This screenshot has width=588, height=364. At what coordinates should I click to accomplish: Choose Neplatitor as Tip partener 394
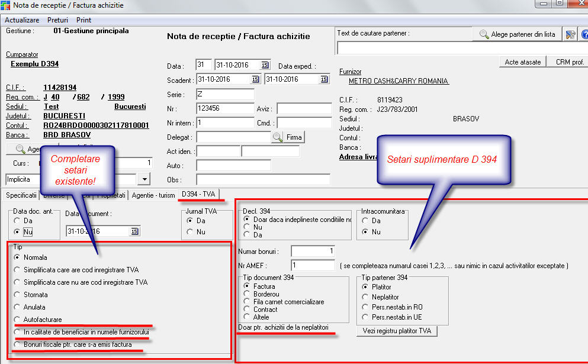(x=365, y=297)
